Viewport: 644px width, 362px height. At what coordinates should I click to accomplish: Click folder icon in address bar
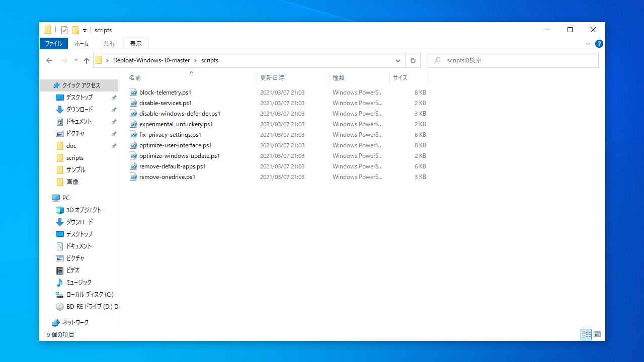tap(99, 60)
